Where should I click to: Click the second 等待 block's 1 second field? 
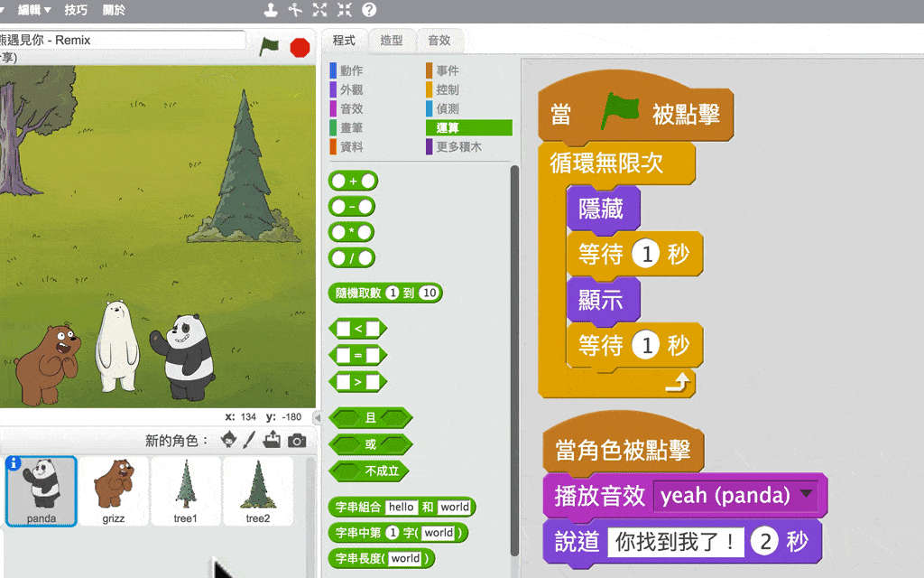point(646,346)
